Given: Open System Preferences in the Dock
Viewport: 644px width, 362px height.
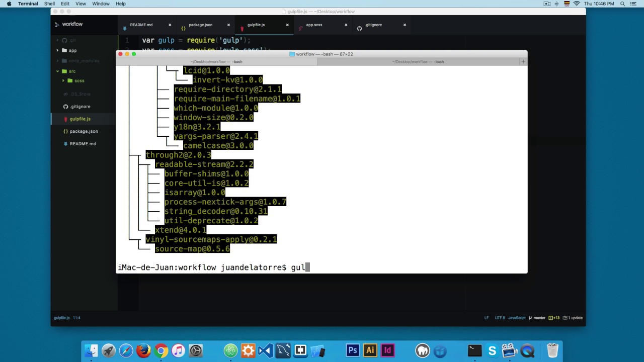Looking at the screenshot, I should [196, 350].
